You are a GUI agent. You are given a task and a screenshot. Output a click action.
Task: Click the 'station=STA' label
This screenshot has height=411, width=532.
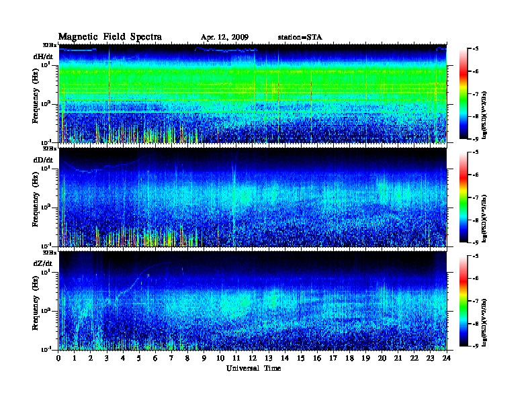(300, 38)
